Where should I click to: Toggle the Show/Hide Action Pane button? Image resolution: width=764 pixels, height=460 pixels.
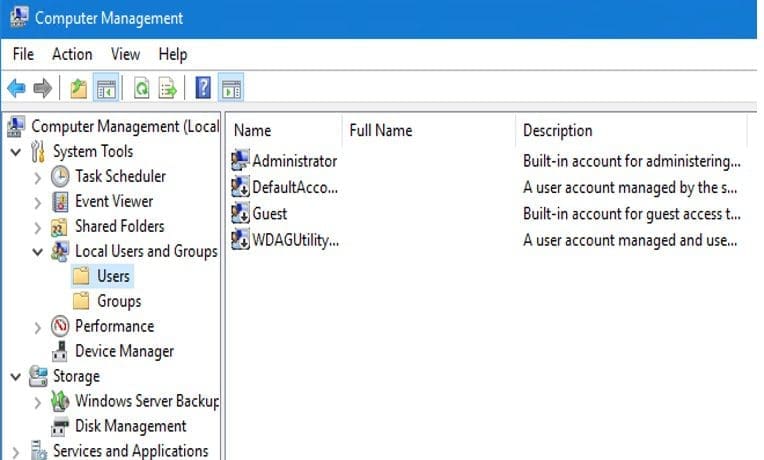[231, 89]
